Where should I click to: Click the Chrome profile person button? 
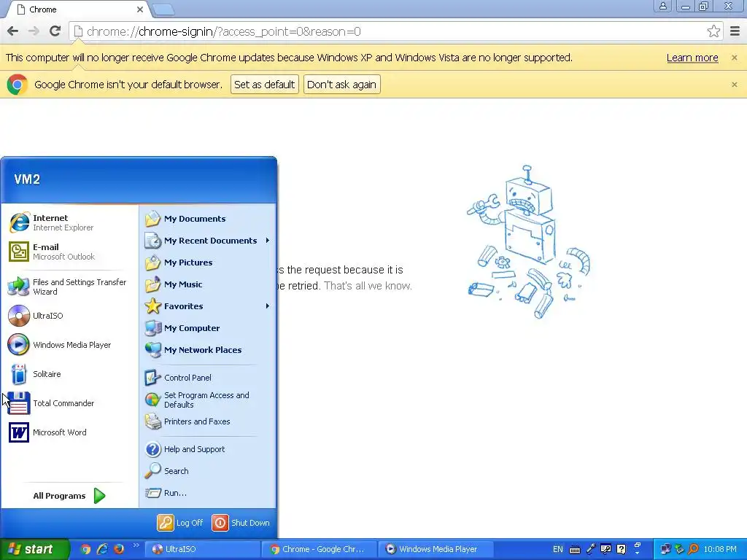coord(662,6)
